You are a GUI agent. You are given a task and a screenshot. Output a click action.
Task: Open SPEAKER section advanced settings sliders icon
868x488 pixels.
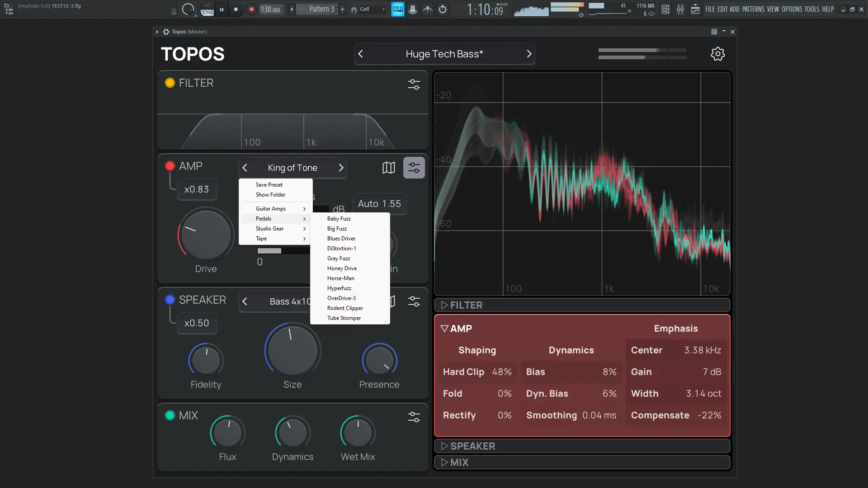coord(414,301)
